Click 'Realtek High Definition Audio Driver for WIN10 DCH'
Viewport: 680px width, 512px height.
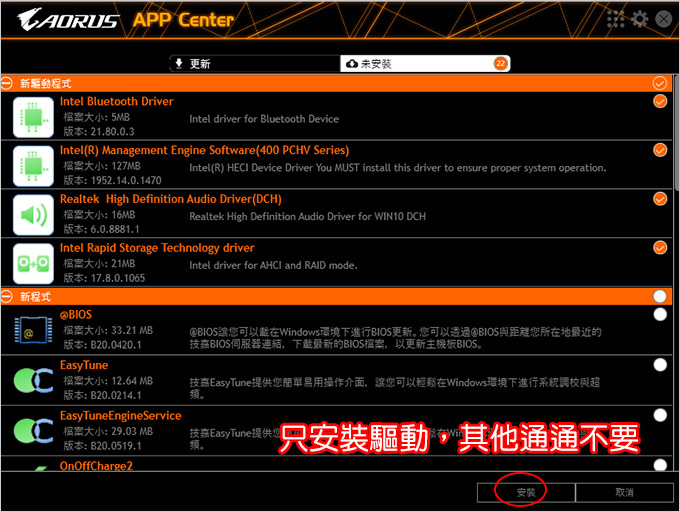pyautogui.click(x=307, y=216)
